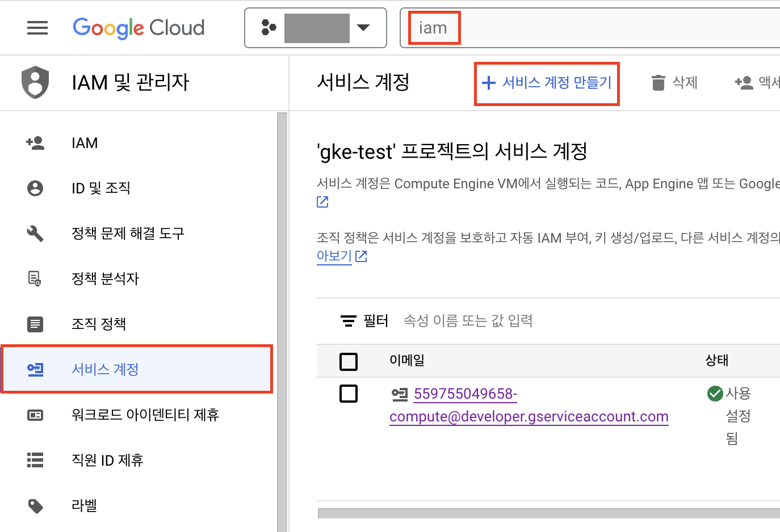
Task: Click the 라벨 tag icon
Action: click(x=35, y=506)
